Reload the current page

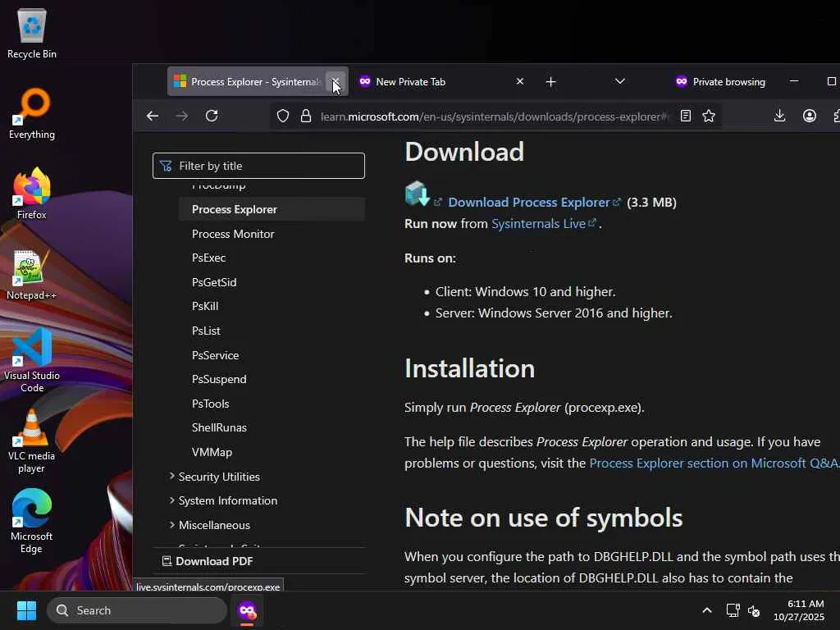(x=212, y=116)
